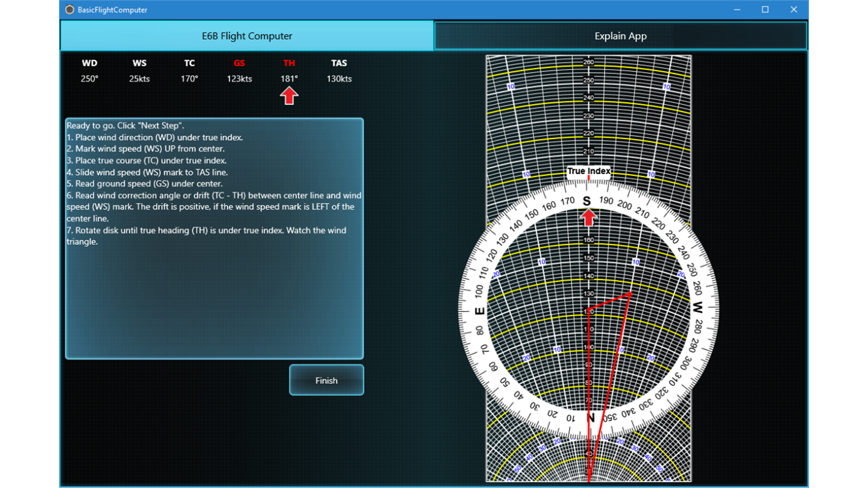
Task: Click the BasicFlightComputer app icon in title bar
Action: pos(70,10)
